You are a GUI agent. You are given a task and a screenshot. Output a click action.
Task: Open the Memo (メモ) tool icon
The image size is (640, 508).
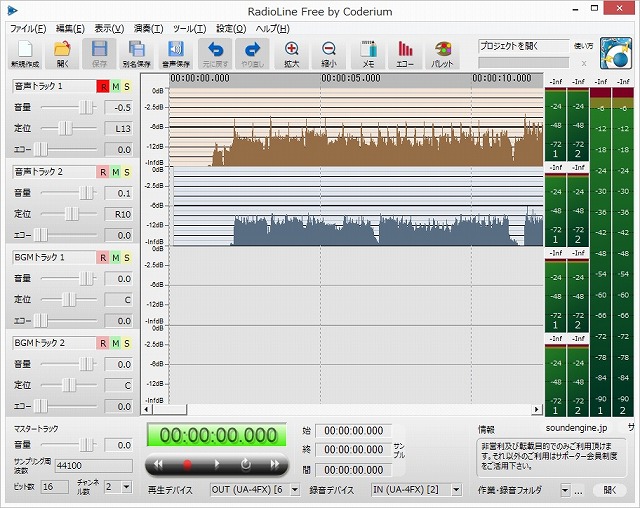pos(368,54)
